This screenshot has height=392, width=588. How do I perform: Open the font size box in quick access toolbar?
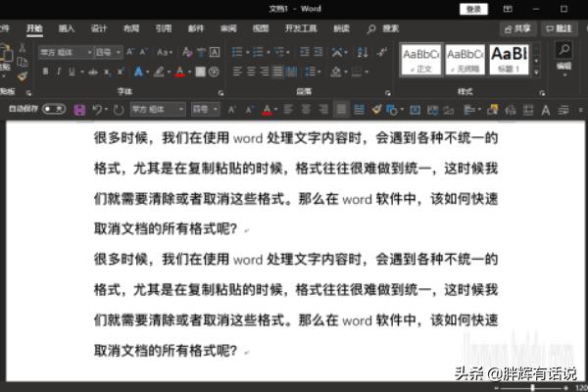[x=205, y=110]
